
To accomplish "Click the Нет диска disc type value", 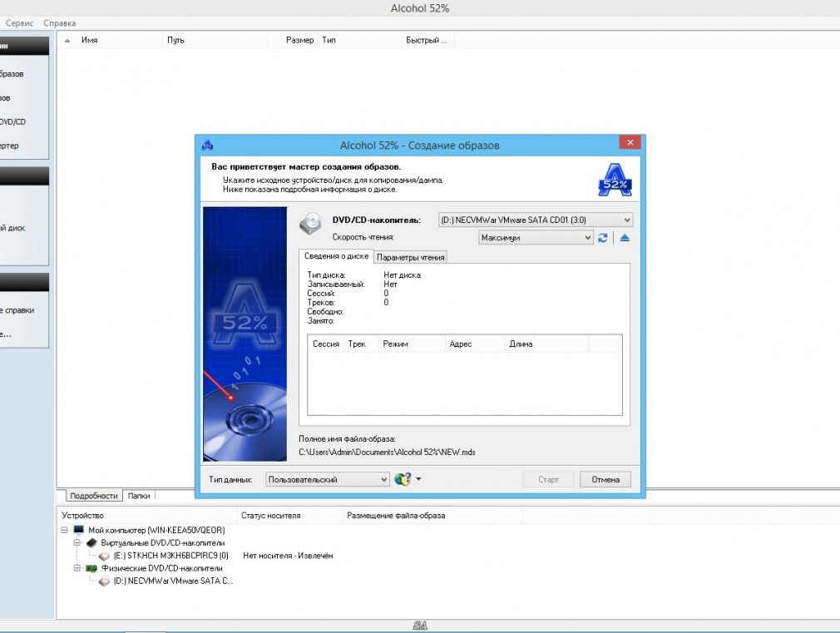I will click(402, 275).
